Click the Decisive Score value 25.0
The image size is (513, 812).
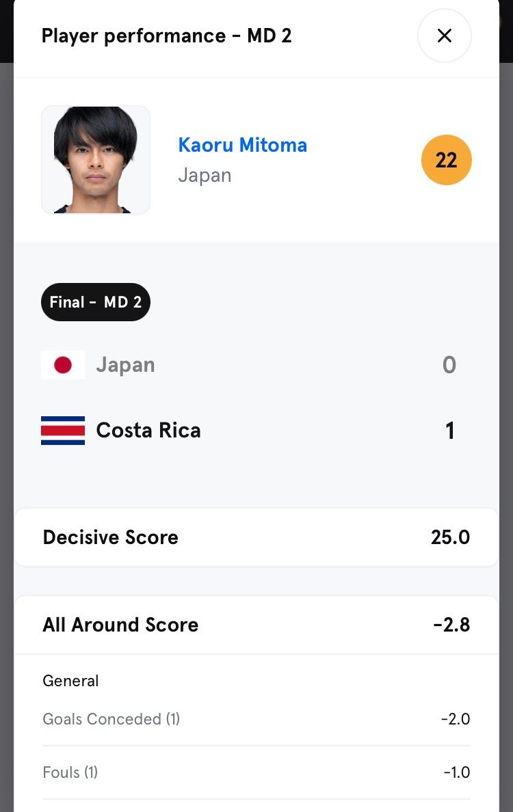point(450,537)
